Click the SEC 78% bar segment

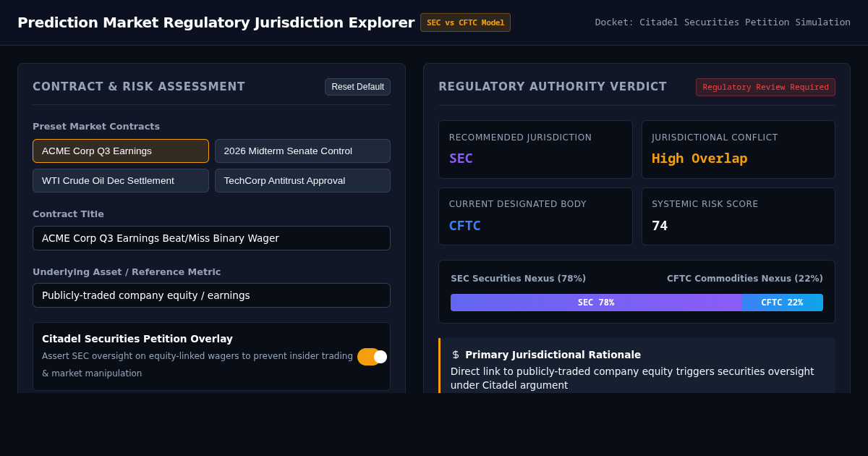click(x=596, y=303)
